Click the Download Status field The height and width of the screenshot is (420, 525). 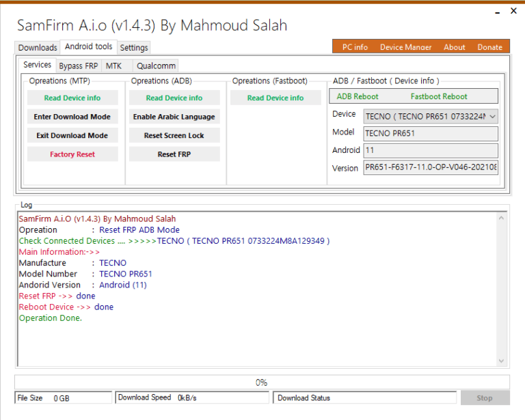[364, 397]
